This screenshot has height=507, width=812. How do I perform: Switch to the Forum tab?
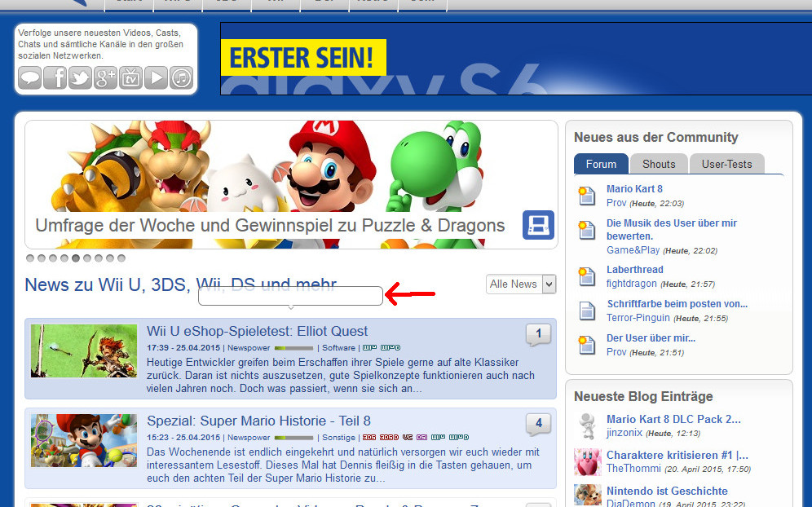tap(601, 164)
